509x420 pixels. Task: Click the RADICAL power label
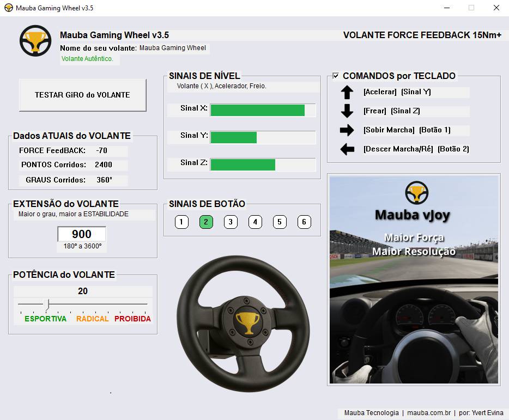[93, 319]
